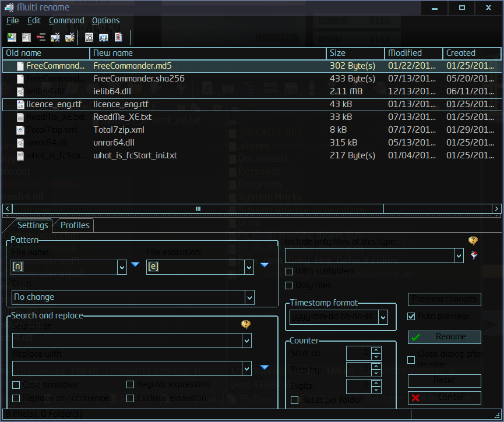Enable the With subfolders checkbox

point(288,271)
